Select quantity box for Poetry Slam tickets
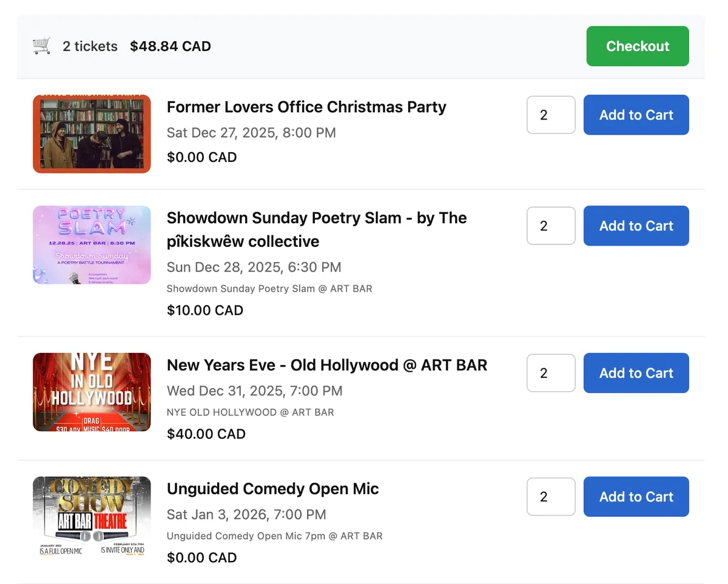The width and height of the screenshot is (728, 584). [551, 226]
